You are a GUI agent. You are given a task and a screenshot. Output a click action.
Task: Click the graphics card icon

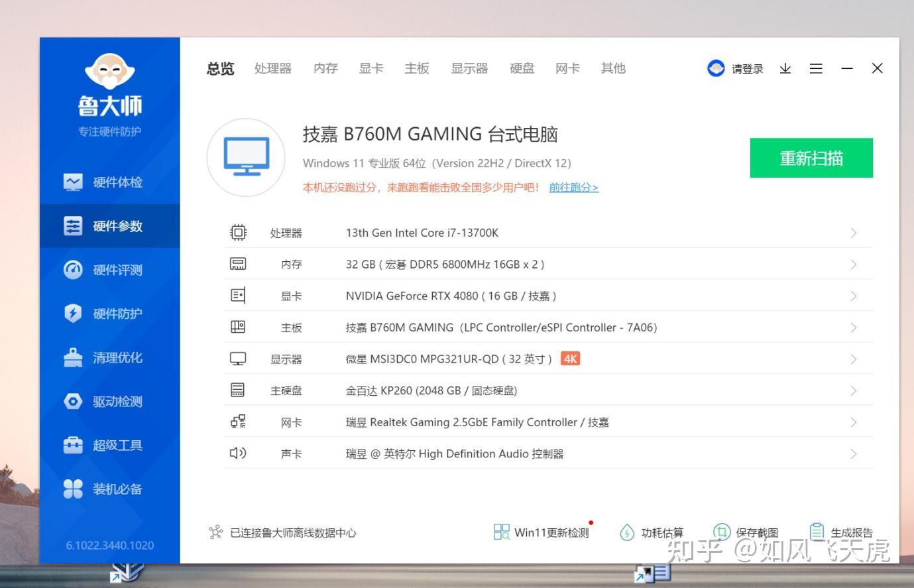[x=238, y=295]
